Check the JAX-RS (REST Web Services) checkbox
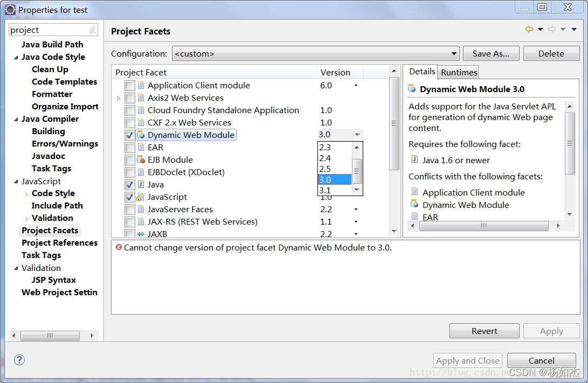588x383 pixels. tap(130, 222)
